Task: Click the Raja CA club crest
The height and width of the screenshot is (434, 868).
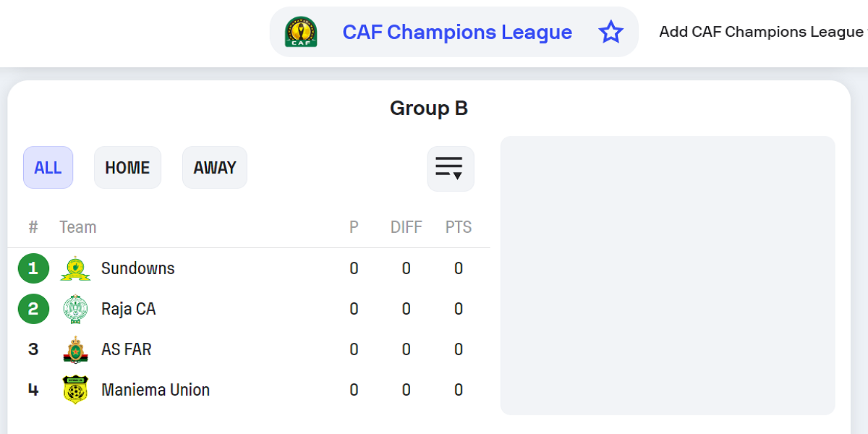Action: tap(75, 309)
